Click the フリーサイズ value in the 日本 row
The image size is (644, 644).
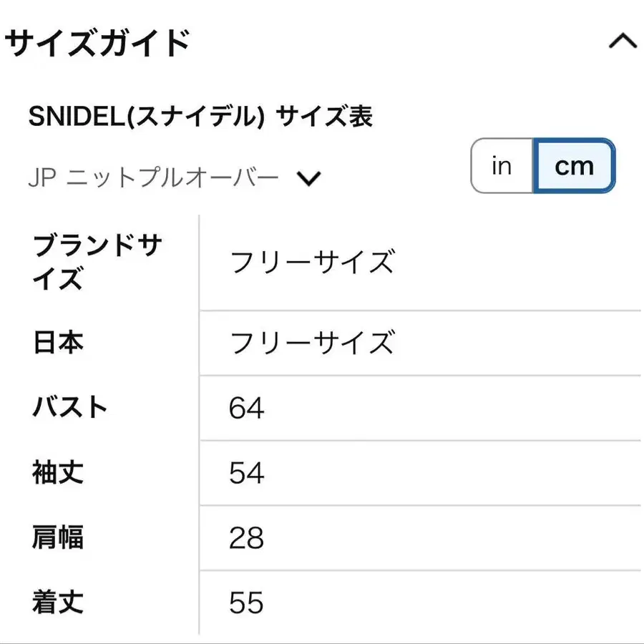click(x=311, y=343)
